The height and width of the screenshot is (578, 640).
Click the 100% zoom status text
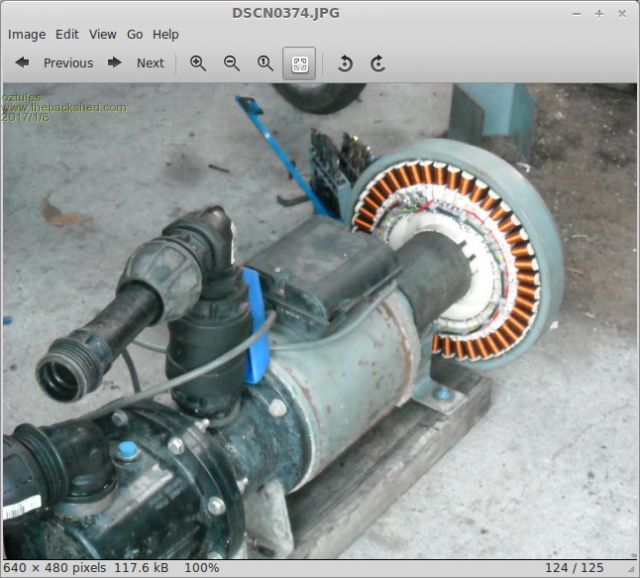[203, 568]
